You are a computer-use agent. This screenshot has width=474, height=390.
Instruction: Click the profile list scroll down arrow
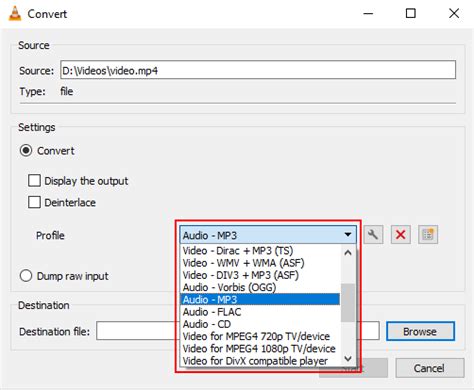pyautogui.click(x=348, y=359)
